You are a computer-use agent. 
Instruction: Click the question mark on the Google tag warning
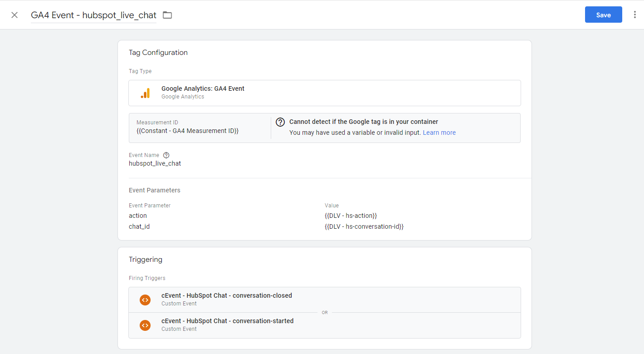pyautogui.click(x=280, y=122)
